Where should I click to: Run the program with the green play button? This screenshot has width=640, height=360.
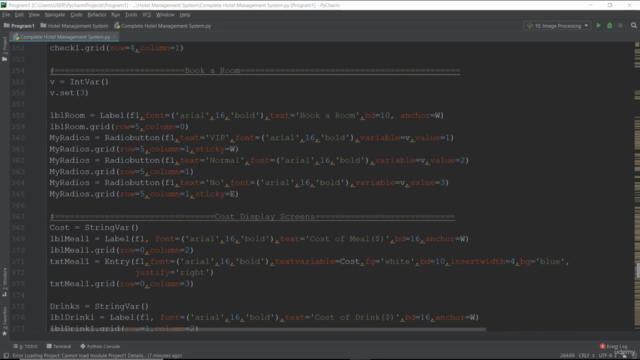point(598,26)
